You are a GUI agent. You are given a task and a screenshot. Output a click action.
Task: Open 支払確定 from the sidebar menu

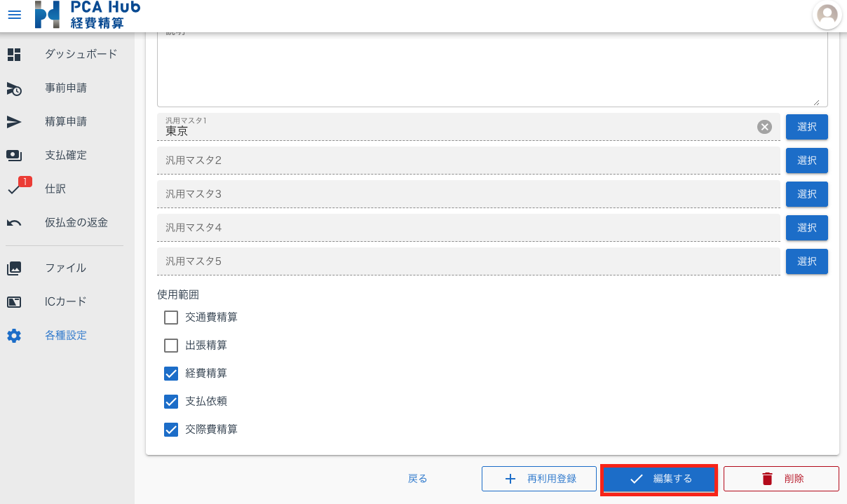(66, 156)
